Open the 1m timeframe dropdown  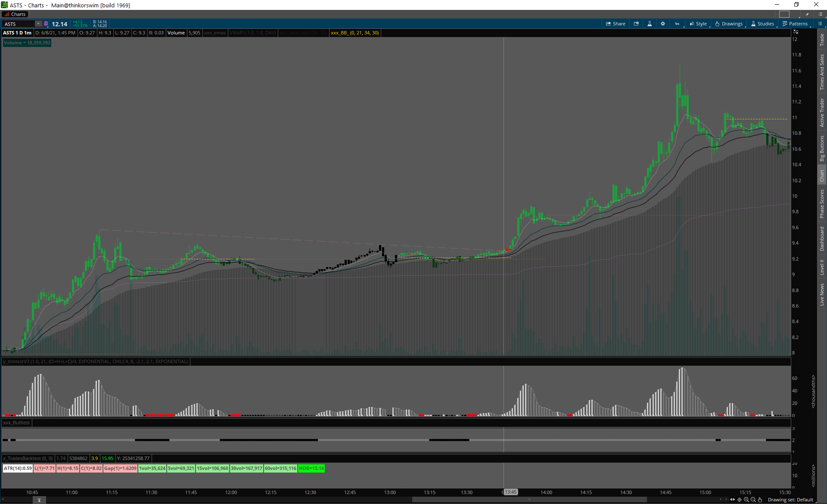pos(678,24)
